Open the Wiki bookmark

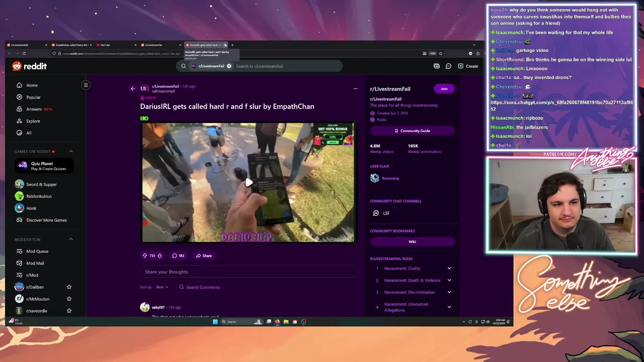point(412,242)
